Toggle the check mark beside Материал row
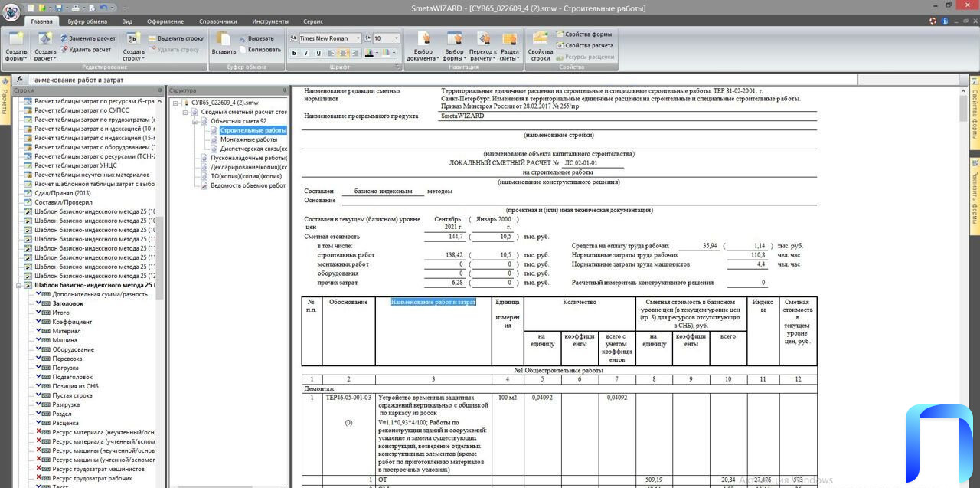Viewport: 980px width, 488px height. coord(38,330)
